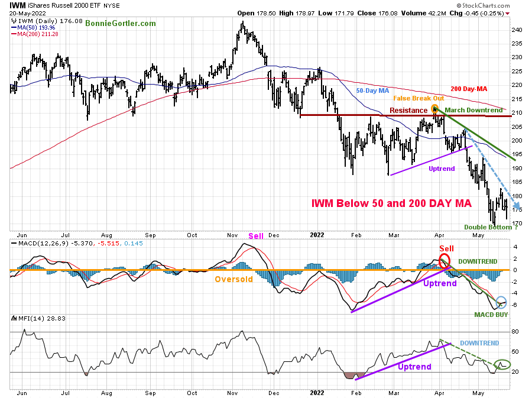This screenshot has height=398, width=532.
Task: Click the NYSE exchange label
Action: [112, 6]
